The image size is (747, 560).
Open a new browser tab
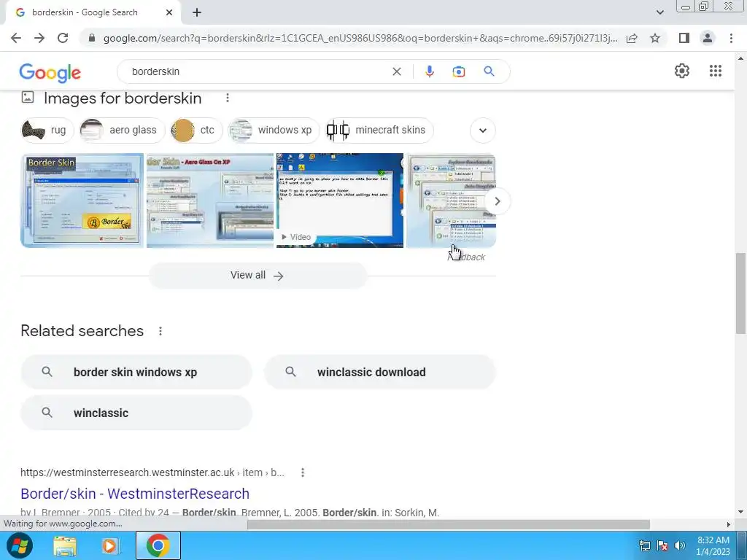tap(197, 12)
